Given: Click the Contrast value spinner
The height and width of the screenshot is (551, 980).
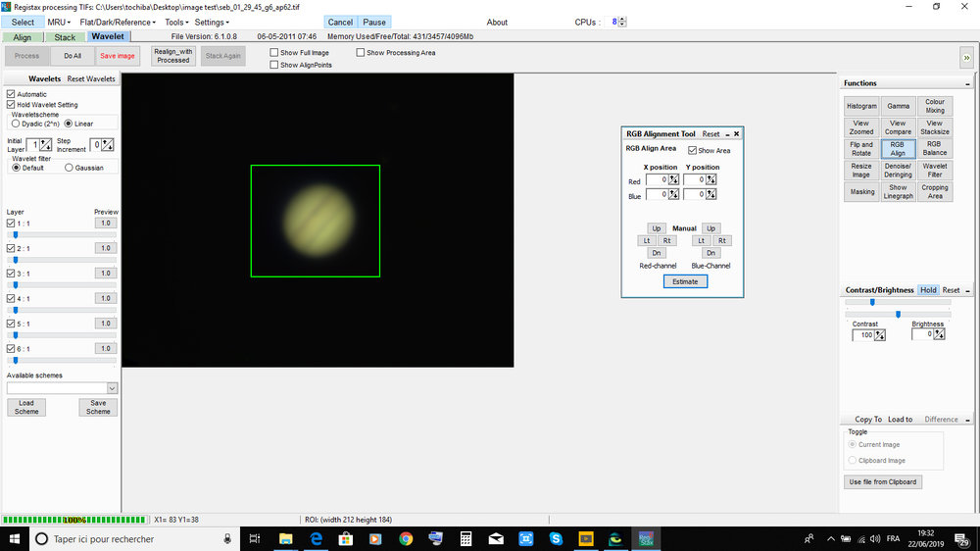Looking at the screenshot, I should [x=879, y=335].
